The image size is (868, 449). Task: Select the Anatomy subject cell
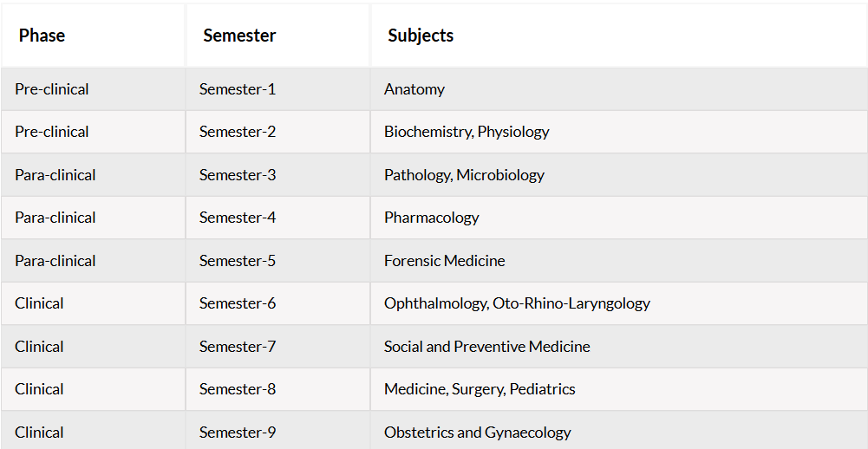click(x=619, y=89)
